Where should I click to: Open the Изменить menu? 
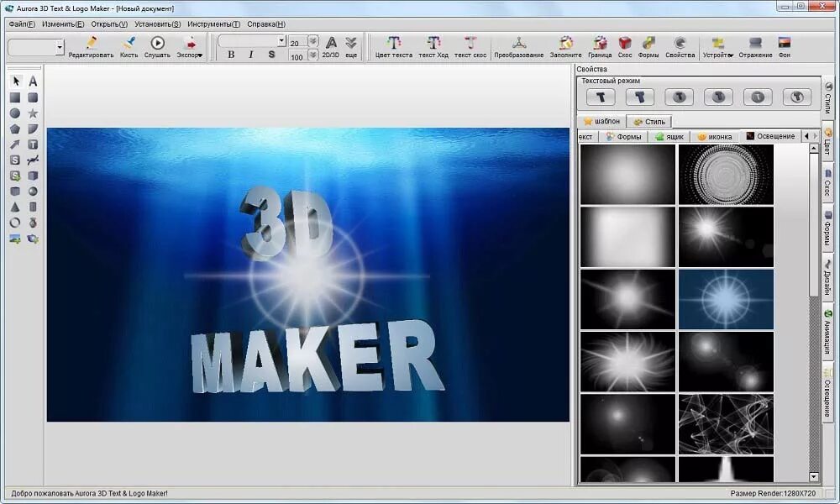pyautogui.click(x=63, y=24)
